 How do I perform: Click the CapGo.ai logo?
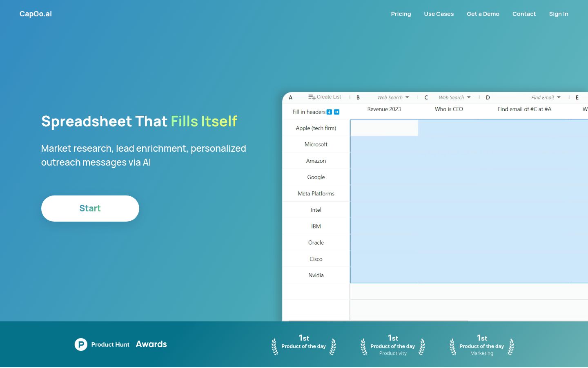pos(36,14)
